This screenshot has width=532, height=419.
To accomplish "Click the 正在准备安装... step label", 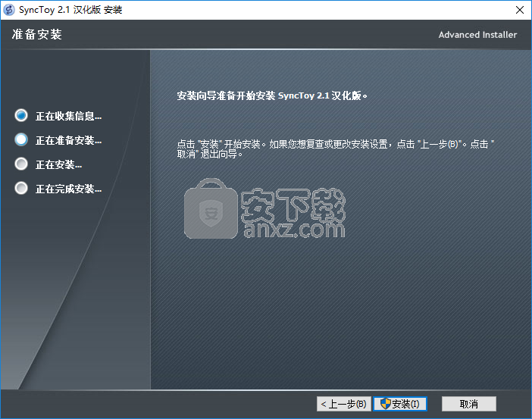I will pyautogui.click(x=68, y=140).
